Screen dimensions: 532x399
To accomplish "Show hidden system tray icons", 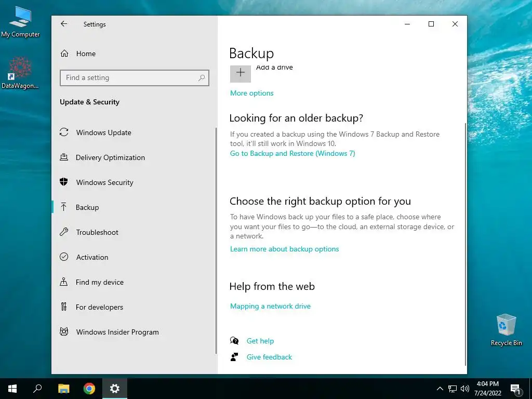I will click(440, 389).
